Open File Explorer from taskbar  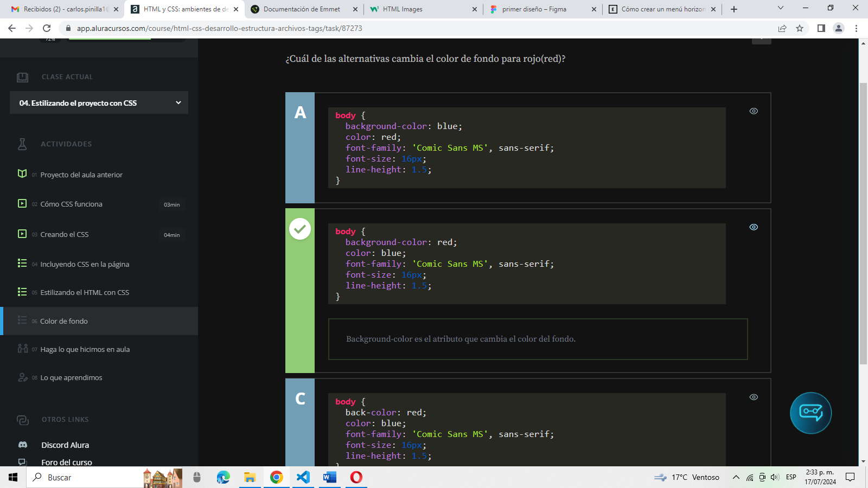[x=250, y=477]
